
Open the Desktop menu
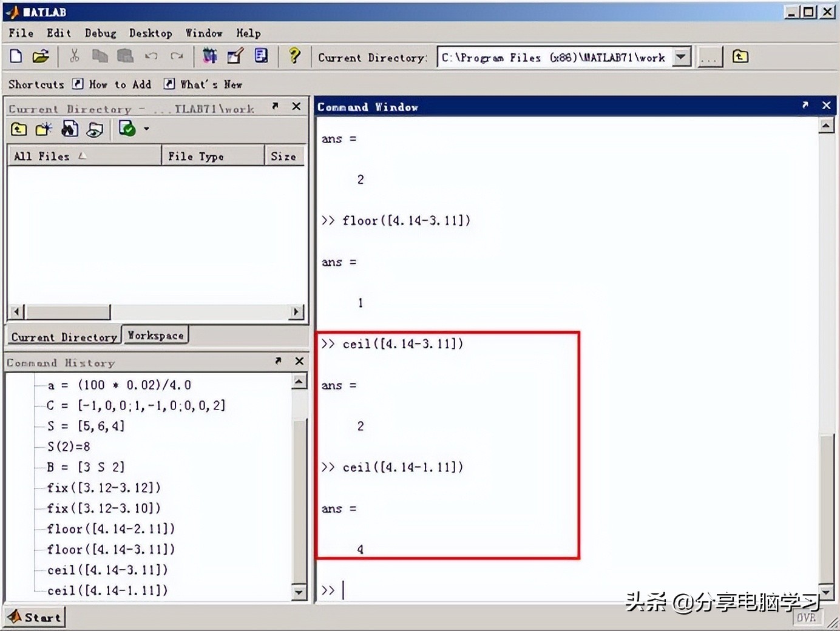(151, 33)
